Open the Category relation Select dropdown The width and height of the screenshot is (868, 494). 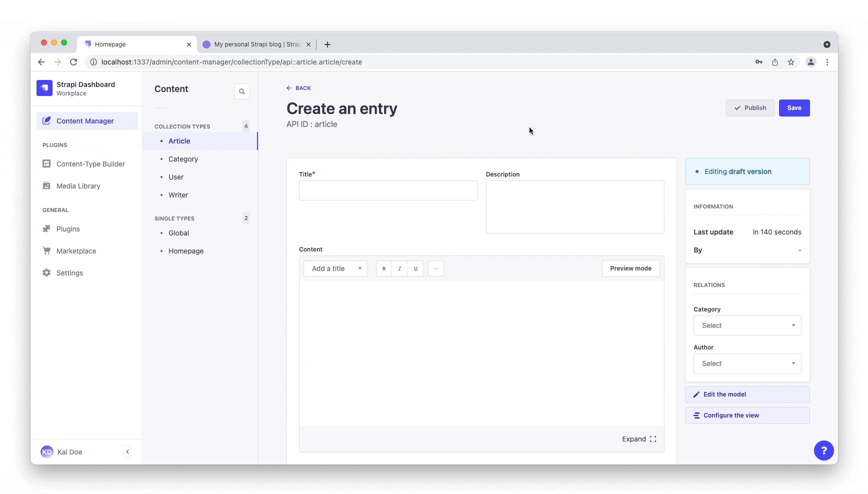pos(747,325)
